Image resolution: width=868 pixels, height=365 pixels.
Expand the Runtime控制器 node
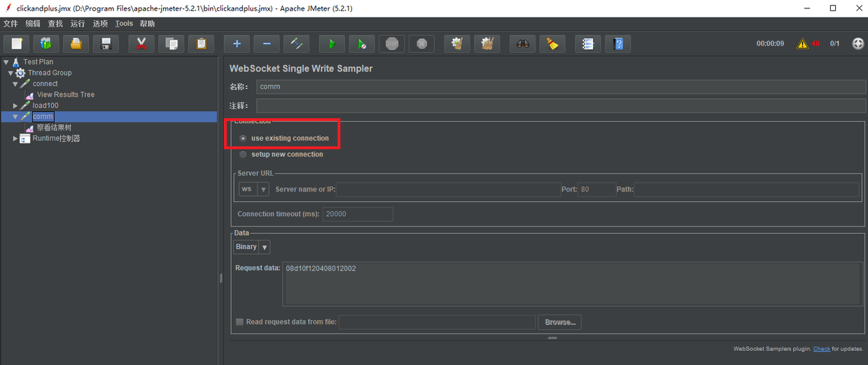click(15, 138)
